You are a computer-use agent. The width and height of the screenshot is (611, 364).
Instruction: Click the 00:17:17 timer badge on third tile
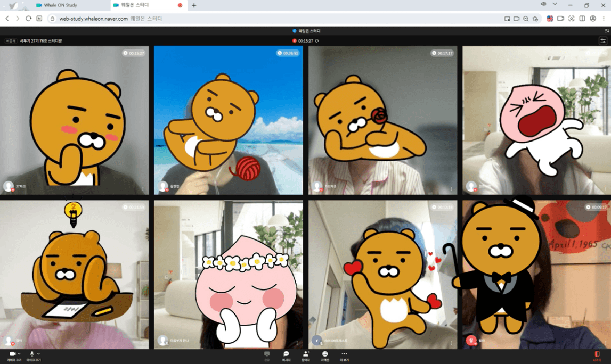tap(442, 53)
